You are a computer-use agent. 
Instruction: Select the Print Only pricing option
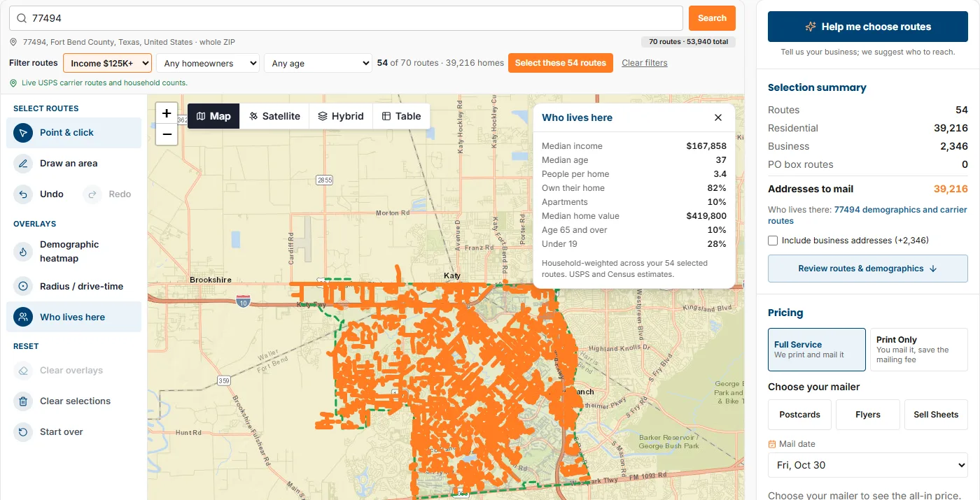click(919, 350)
